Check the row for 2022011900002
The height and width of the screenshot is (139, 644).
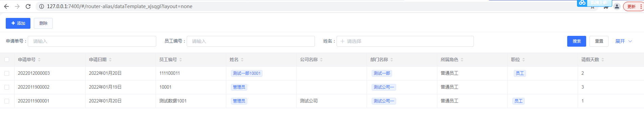point(7,87)
